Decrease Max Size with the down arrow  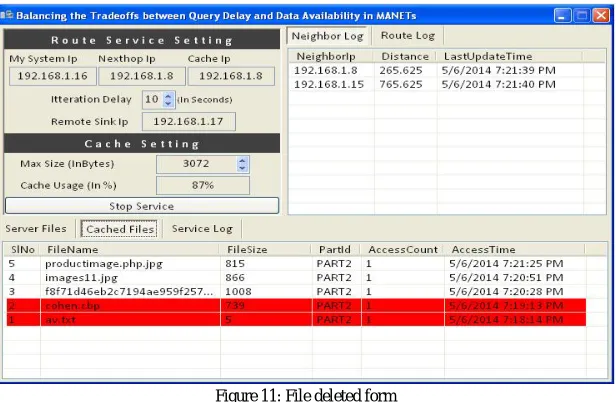(x=242, y=168)
